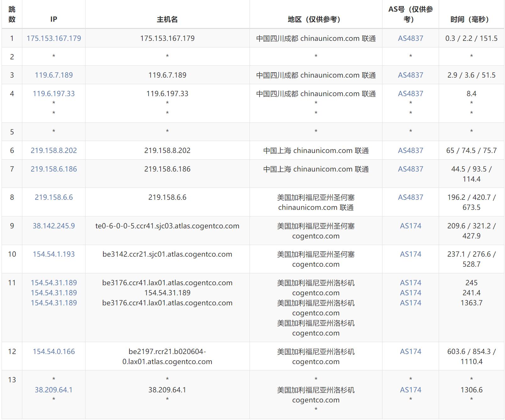Click AS174 link in hop 9 row
505x420 pixels.
tap(410, 226)
